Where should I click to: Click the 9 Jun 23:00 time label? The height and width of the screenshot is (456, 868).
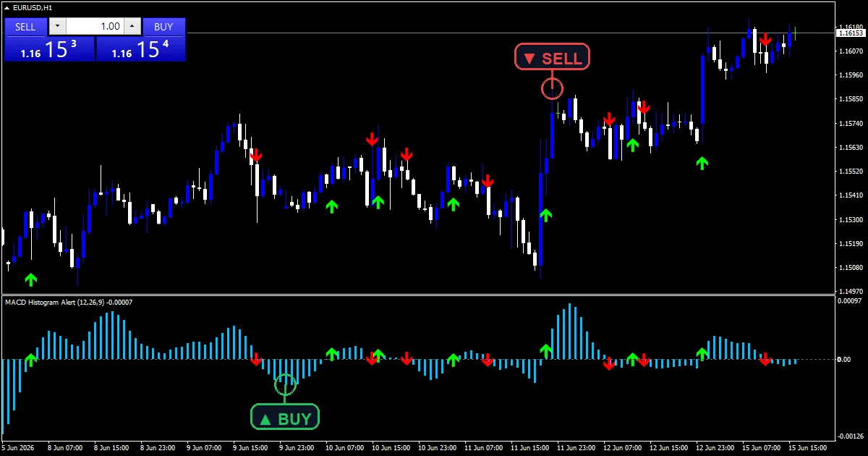pos(298,447)
